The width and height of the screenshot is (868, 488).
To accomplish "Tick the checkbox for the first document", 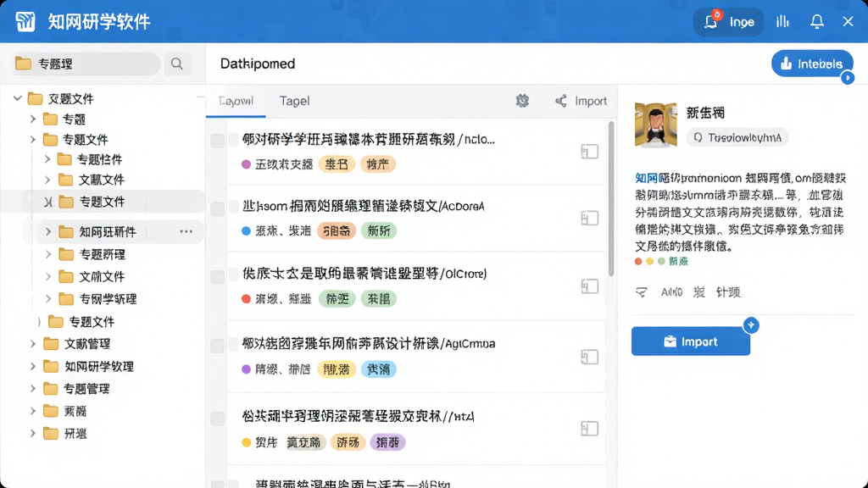I will (x=217, y=141).
